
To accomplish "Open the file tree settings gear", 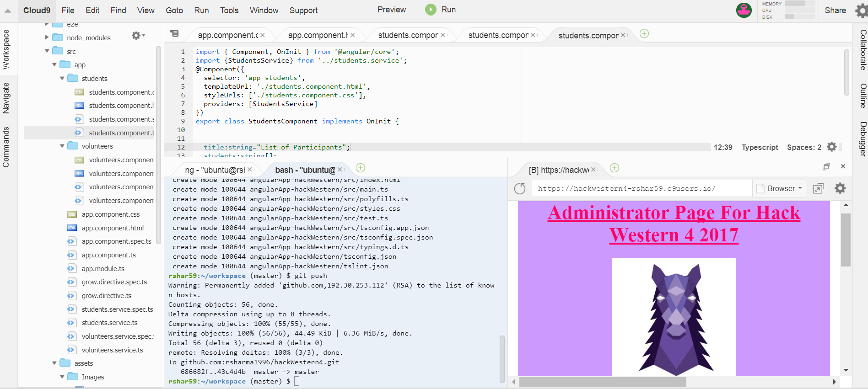I will pos(138,35).
